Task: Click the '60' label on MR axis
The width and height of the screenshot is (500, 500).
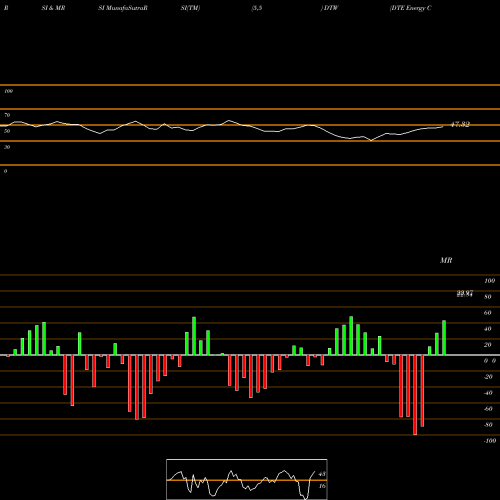Action: [x=487, y=313]
